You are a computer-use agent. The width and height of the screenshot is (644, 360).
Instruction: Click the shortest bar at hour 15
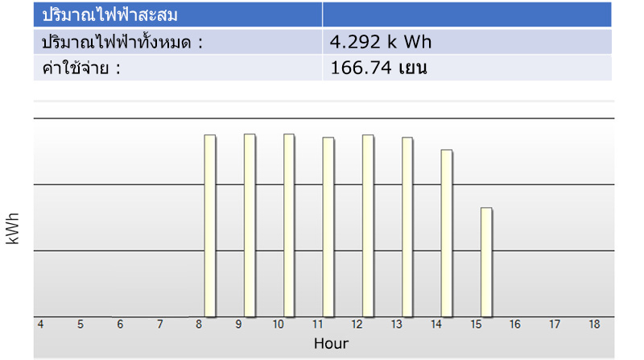(486, 263)
